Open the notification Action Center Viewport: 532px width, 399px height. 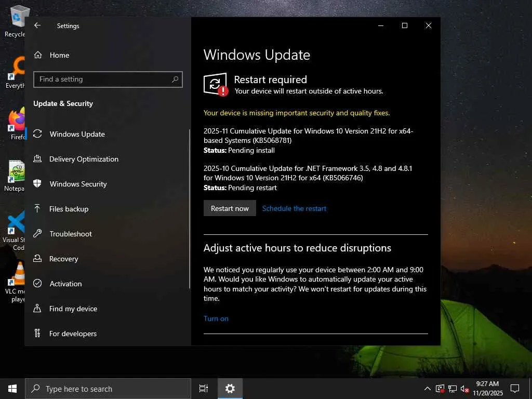pos(515,389)
